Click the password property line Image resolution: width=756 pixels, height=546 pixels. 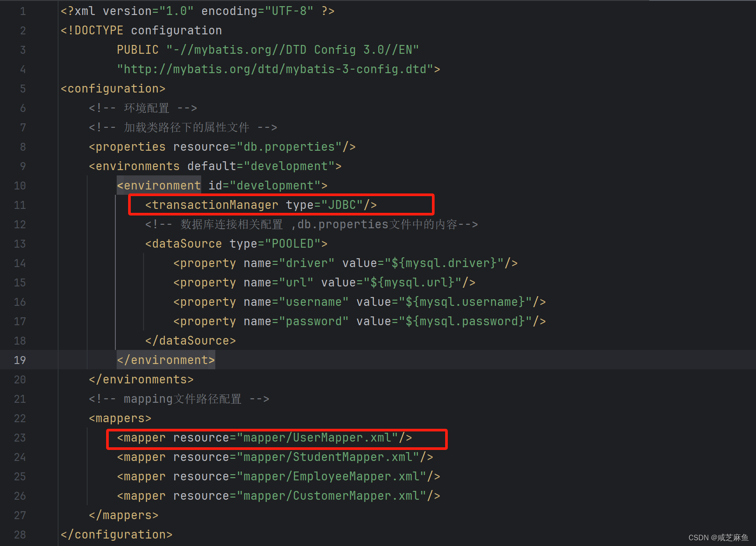360,321
